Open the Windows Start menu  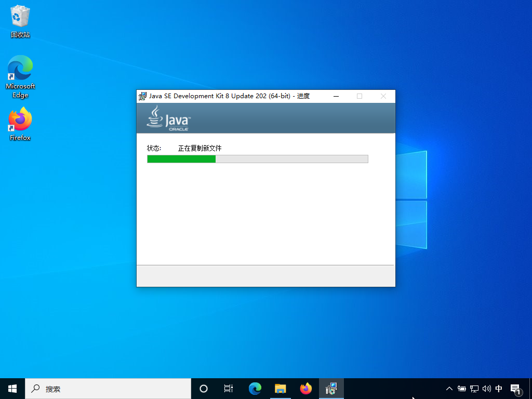coord(12,389)
